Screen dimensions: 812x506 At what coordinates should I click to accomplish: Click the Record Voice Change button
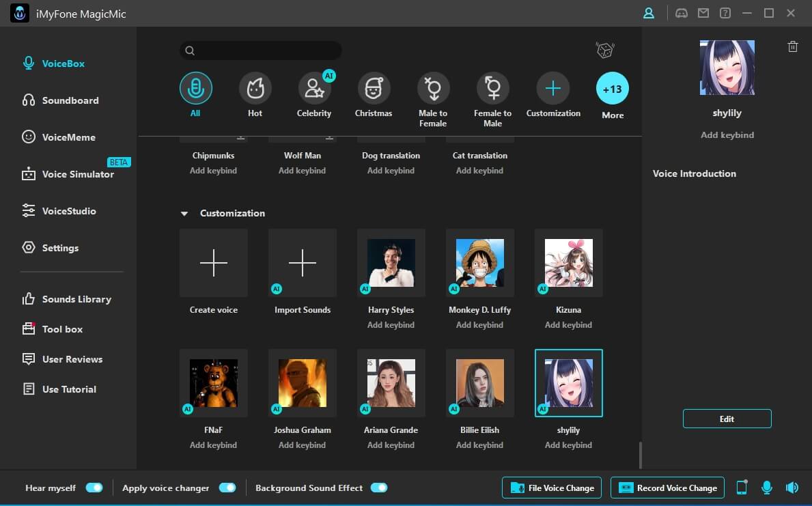tap(667, 488)
